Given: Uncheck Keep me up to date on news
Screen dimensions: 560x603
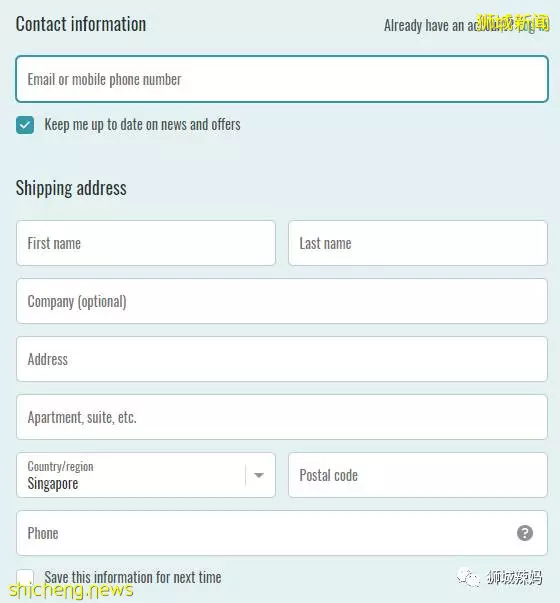Looking at the screenshot, I should [x=25, y=125].
